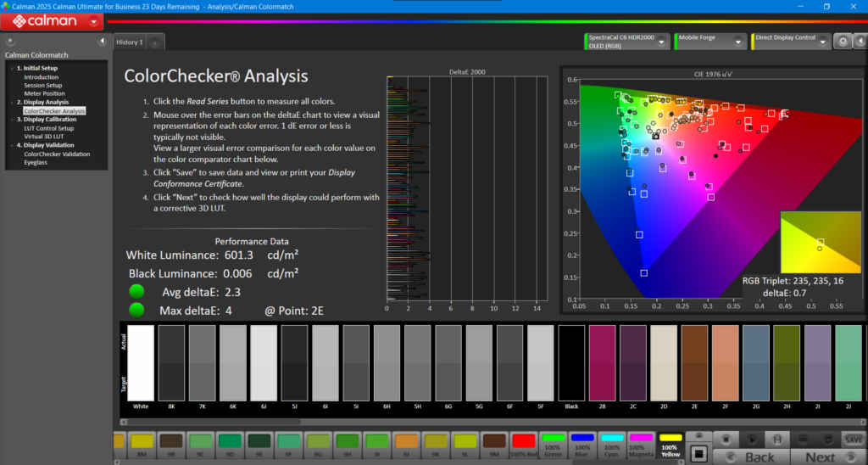Click the Save icon in bottom toolbar

pos(853,439)
